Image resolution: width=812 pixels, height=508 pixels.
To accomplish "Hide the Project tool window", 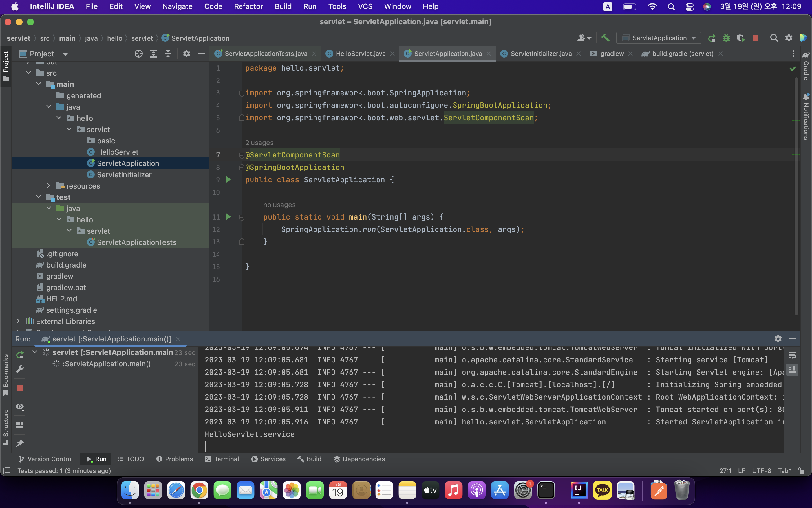I will click(x=201, y=54).
